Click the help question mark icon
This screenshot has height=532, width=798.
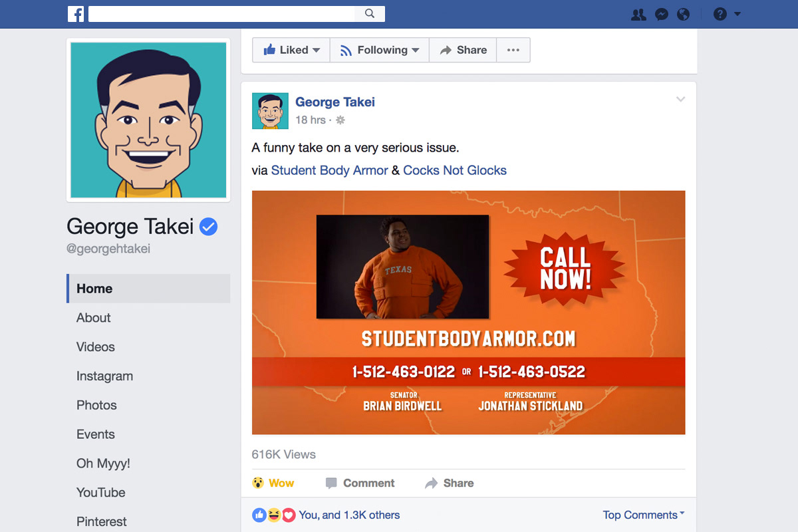[720, 14]
